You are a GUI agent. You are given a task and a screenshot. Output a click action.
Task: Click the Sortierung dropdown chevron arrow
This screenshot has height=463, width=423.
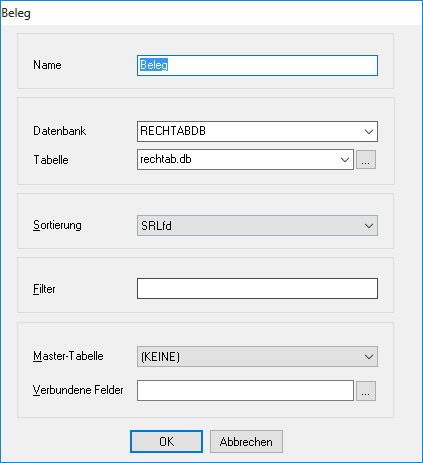point(369,226)
